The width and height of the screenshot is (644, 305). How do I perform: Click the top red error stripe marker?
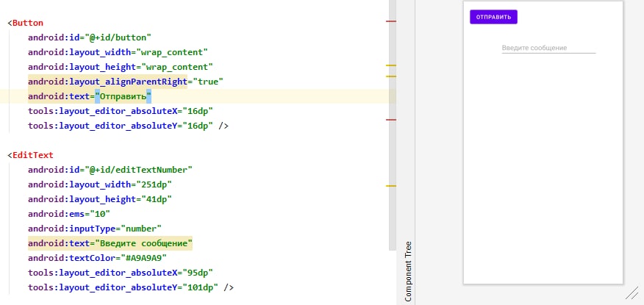click(391, 21)
